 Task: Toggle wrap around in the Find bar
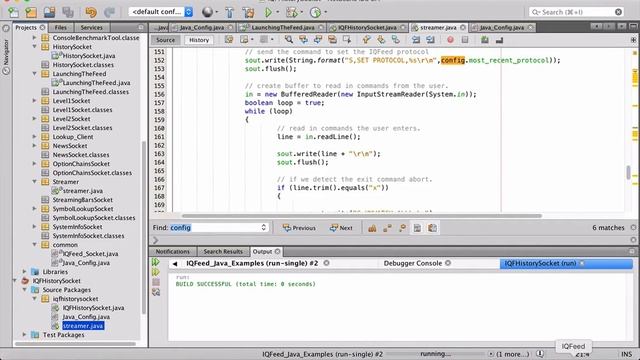pos(432,228)
